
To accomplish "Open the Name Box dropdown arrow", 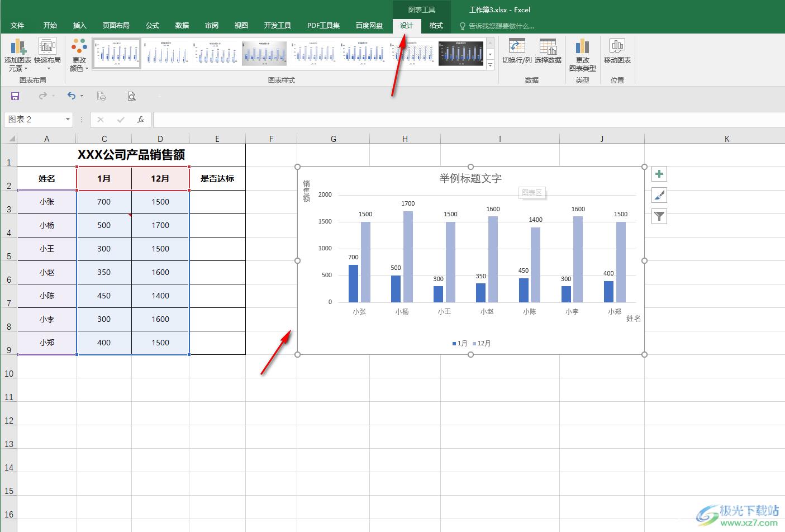I will pos(68,119).
